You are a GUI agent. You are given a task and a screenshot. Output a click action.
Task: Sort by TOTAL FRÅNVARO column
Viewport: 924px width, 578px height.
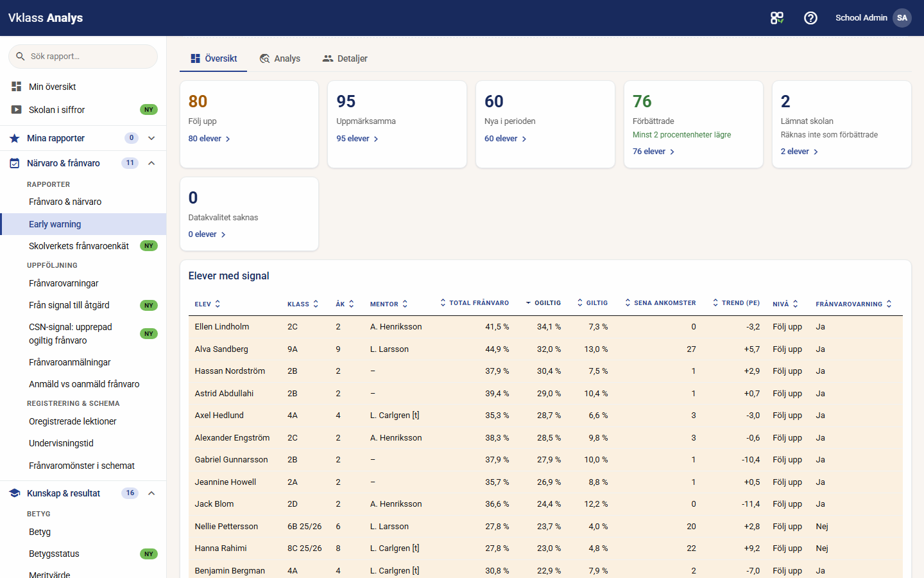(x=475, y=302)
